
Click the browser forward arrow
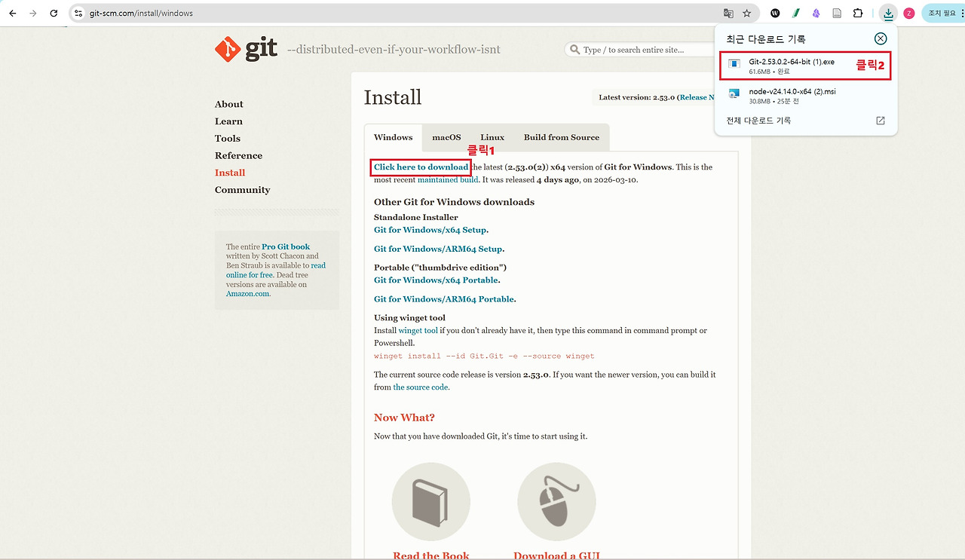click(x=32, y=14)
